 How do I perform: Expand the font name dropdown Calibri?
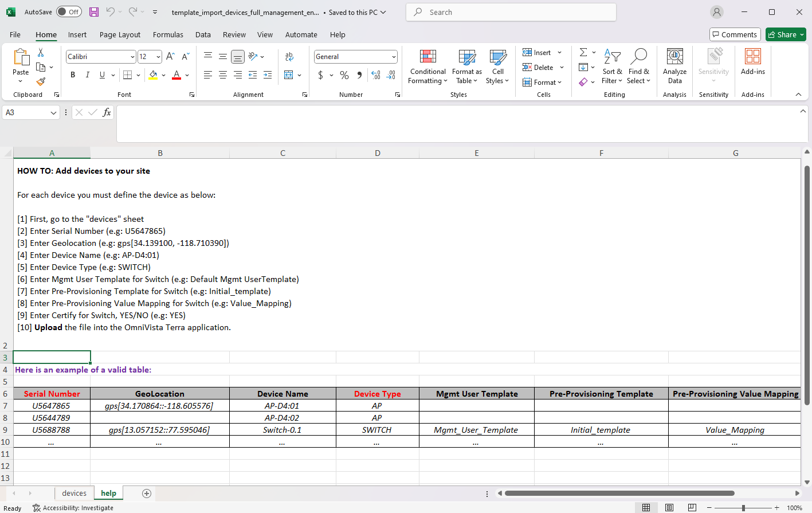[132, 57]
